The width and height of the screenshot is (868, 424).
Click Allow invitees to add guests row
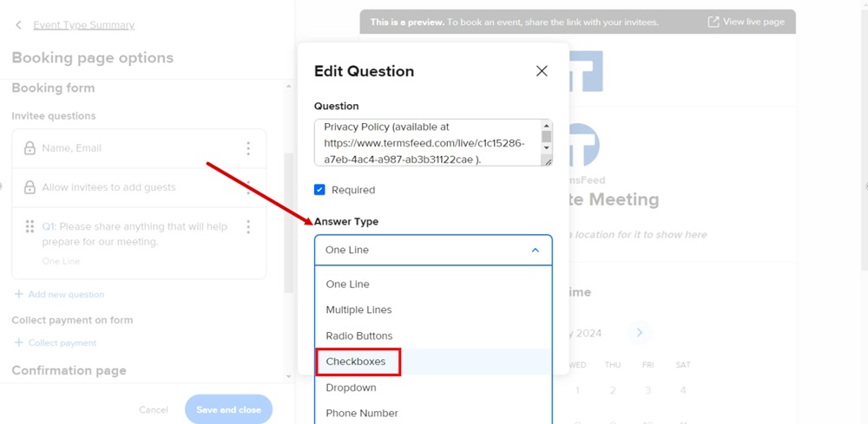[139, 187]
